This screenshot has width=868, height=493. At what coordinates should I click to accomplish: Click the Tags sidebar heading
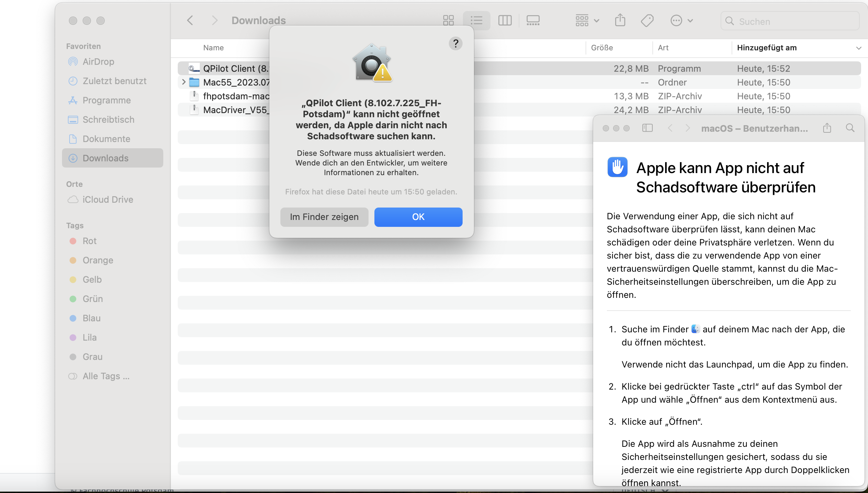coord(75,225)
